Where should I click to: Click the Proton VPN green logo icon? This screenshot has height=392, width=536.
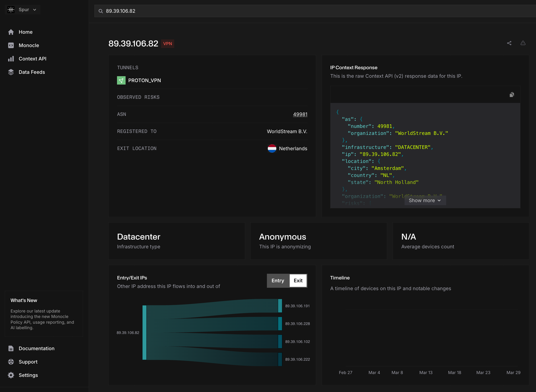coord(121,80)
